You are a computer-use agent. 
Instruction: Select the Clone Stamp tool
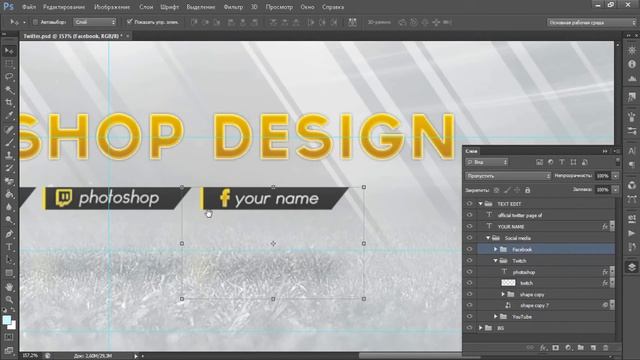[x=9, y=155]
